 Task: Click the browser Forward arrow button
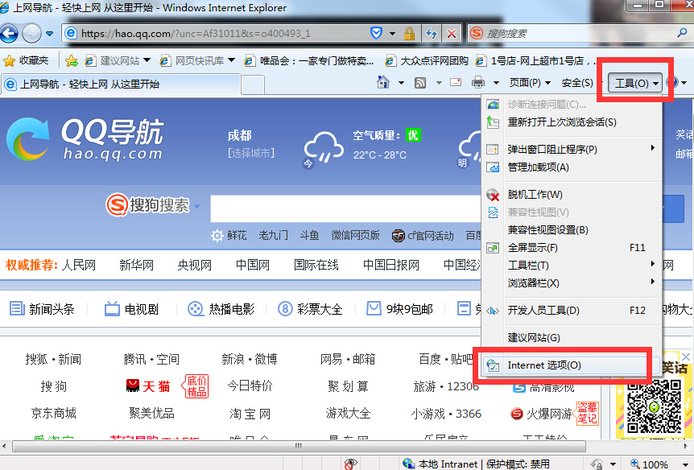pyautogui.click(x=31, y=33)
